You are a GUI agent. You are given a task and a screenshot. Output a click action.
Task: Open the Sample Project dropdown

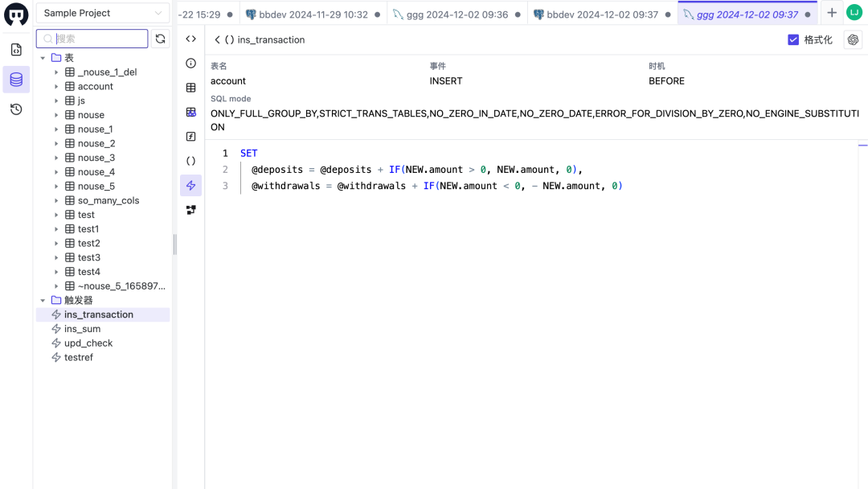point(102,14)
